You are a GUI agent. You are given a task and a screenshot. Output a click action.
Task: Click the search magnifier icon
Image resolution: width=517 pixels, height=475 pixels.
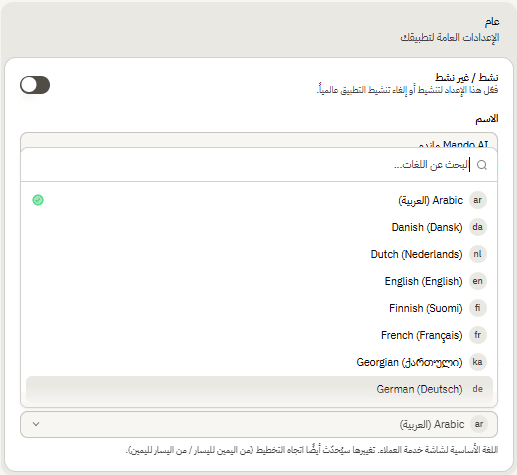coord(482,165)
